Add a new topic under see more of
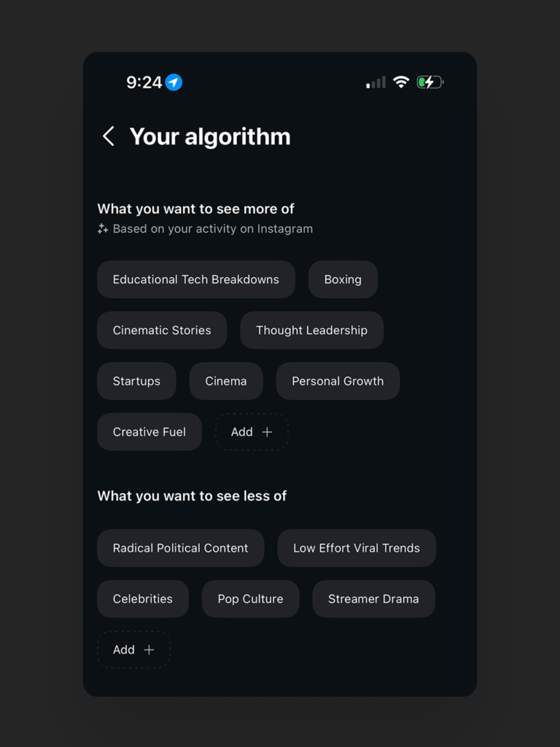This screenshot has width=560, height=747. tap(251, 432)
